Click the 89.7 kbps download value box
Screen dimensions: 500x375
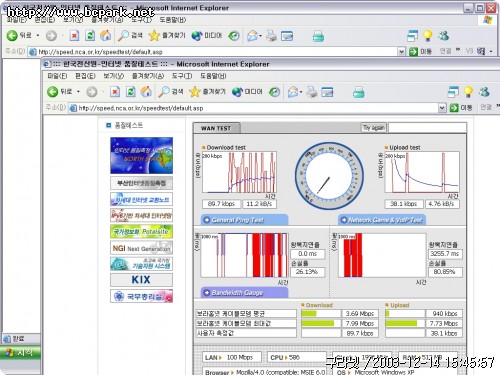[221, 204]
